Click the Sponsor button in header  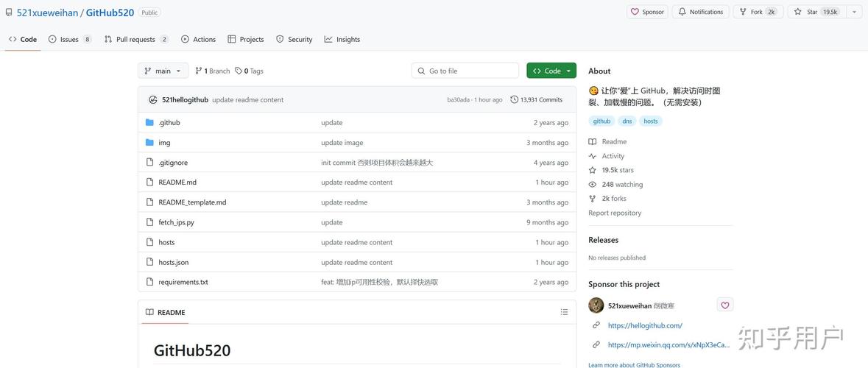coord(647,12)
